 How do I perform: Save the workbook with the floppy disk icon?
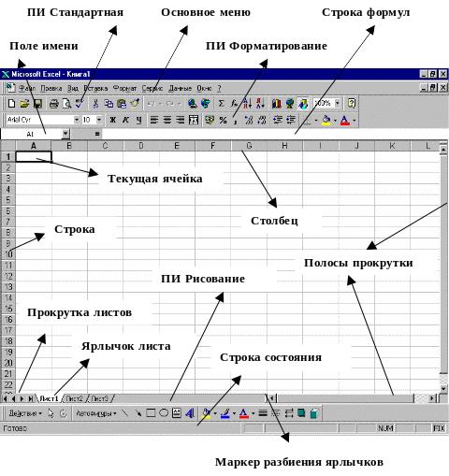point(37,104)
